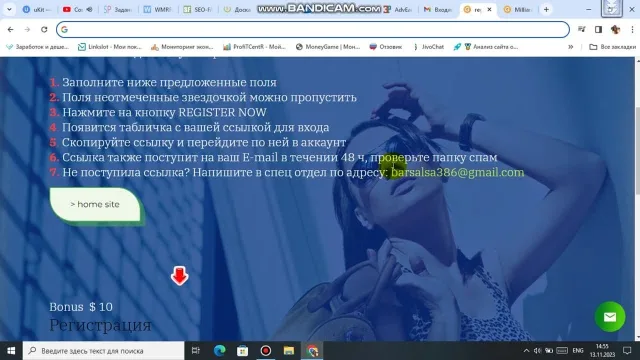Switch to the Gmail inbox tab
This screenshot has height=360, width=640.
[x=438, y=9]
